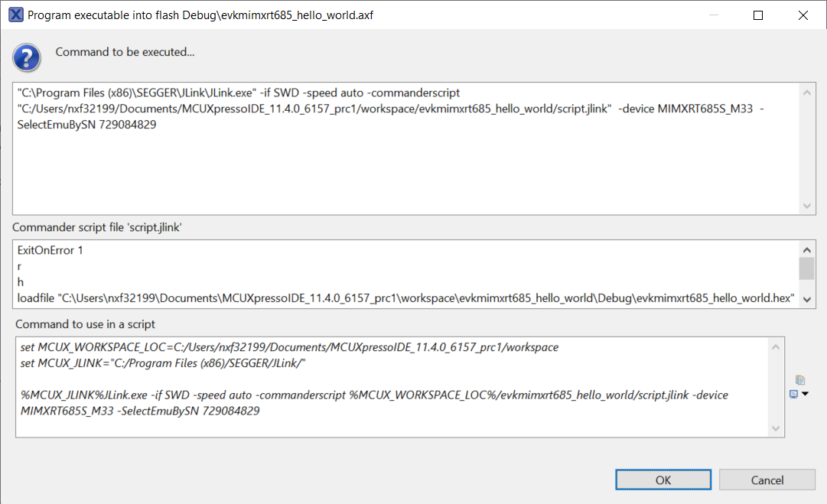Click the MCUXpresso X icon in title bar
This screenshot has height=504, width=827.
click(x=15, y=15)
